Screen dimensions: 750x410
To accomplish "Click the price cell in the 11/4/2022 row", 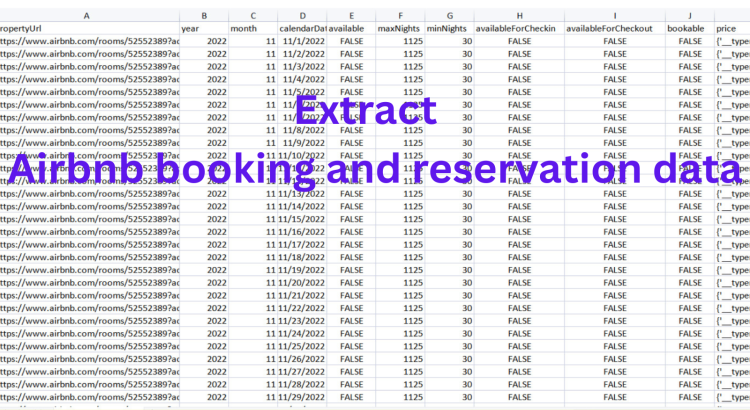I will (732, 79).
